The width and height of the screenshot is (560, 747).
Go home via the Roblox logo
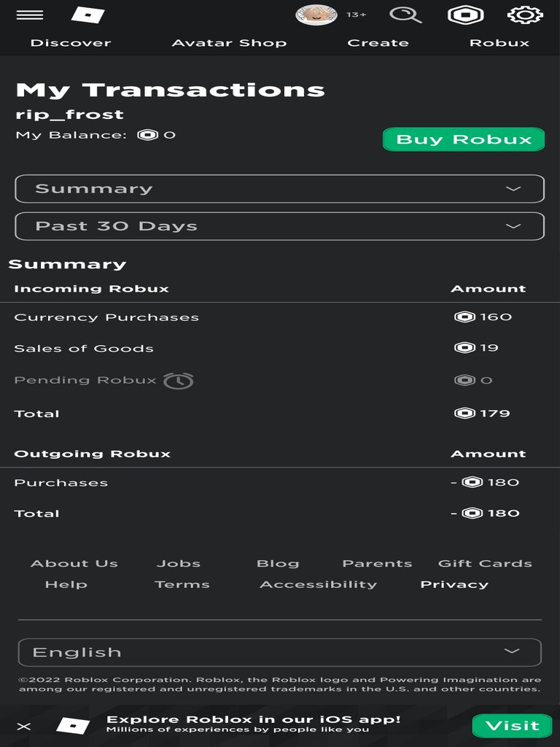pyautogui.click(x=87, y=15)
